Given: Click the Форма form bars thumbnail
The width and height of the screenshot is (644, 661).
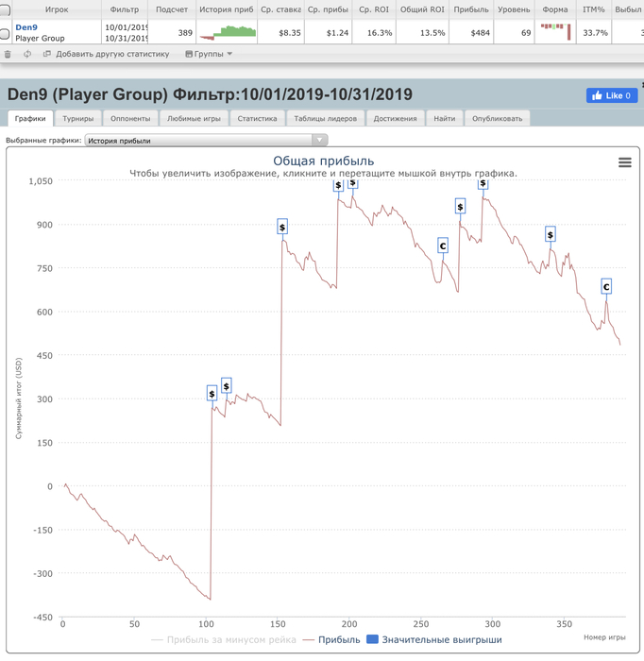Looking at the screenshot, I should tap(555, 31).
